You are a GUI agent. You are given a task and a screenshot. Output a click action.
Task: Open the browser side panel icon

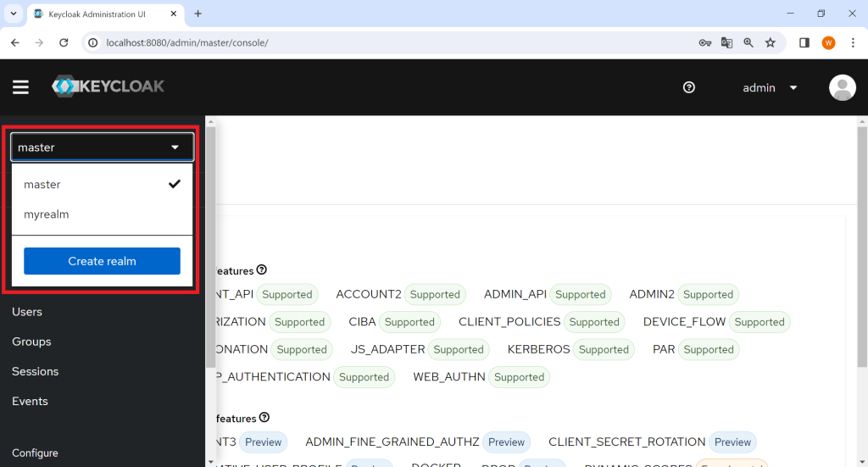click(804, 42)
